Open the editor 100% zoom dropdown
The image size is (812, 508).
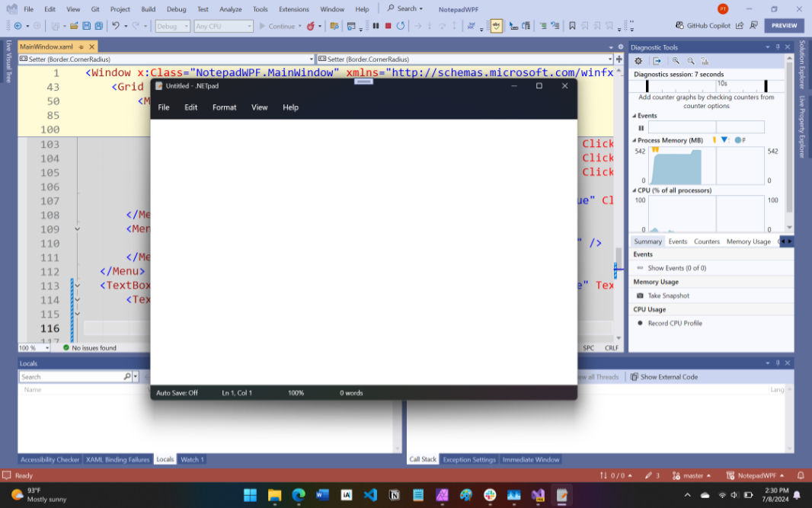pos(32,347)
